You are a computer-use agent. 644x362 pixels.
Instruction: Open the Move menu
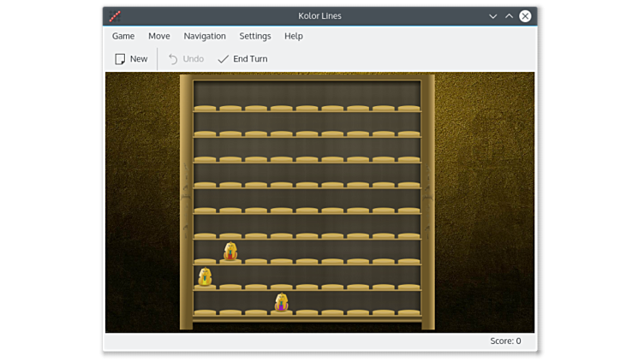(158, 36)
